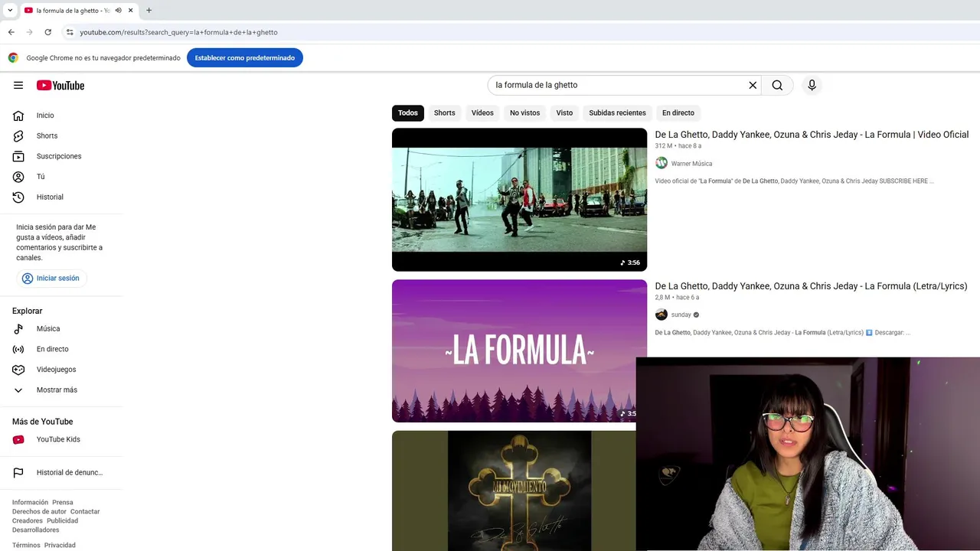Click the Términos footer link
Viewport: 980px width, 551px height.
coord(26,546)
